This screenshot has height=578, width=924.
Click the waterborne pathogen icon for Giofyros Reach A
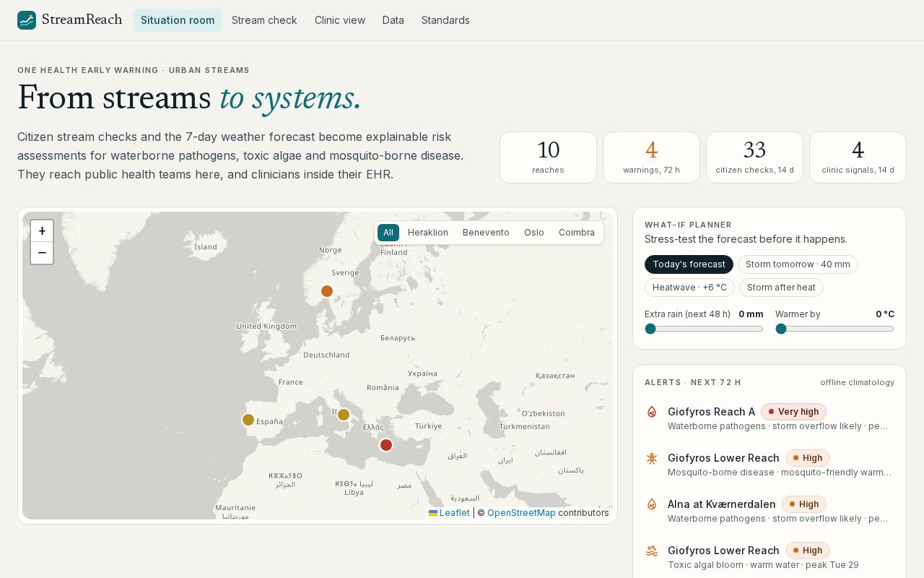[652, 412]
